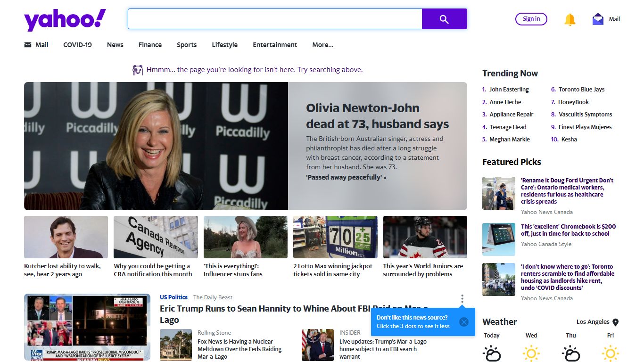The image size is (644, 362).
Task: Click Thursday's weather icon
Action: (x=571, y=353)
